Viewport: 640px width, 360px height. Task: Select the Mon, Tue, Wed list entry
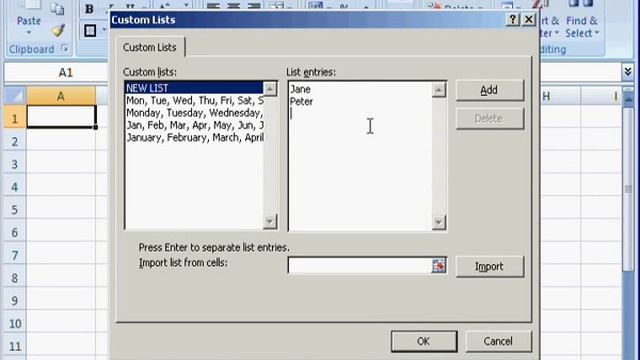[x=194, y=100]
